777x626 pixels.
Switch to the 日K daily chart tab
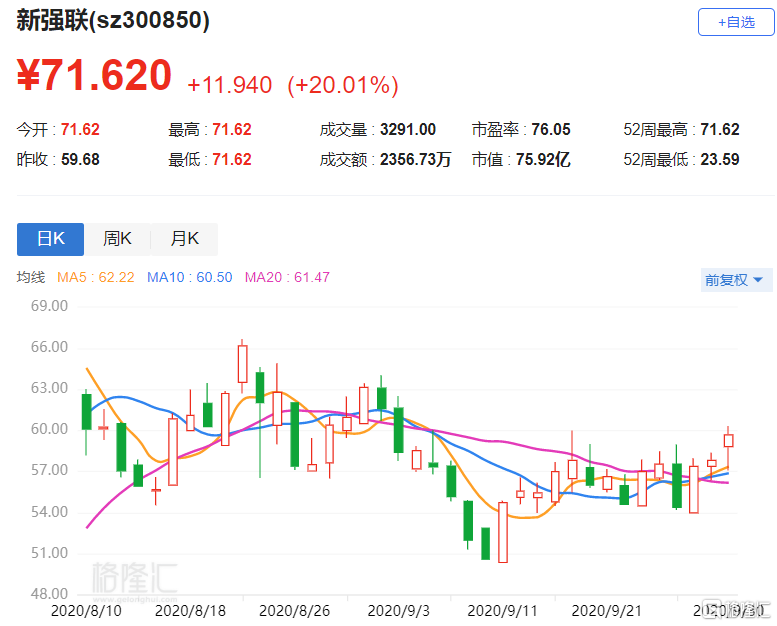click(x=50, y=239)
